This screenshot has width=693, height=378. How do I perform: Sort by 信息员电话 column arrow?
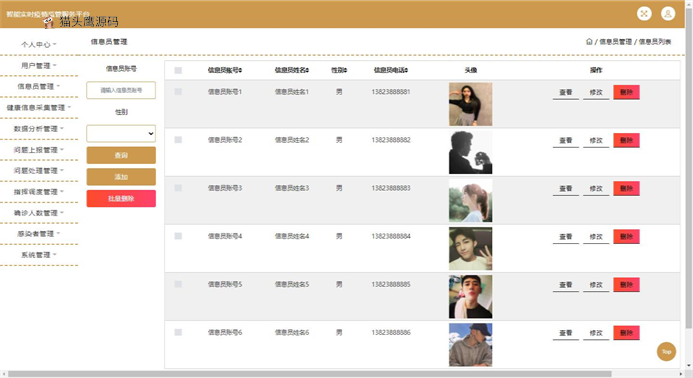pyautogui.click(x=406, y=70)
